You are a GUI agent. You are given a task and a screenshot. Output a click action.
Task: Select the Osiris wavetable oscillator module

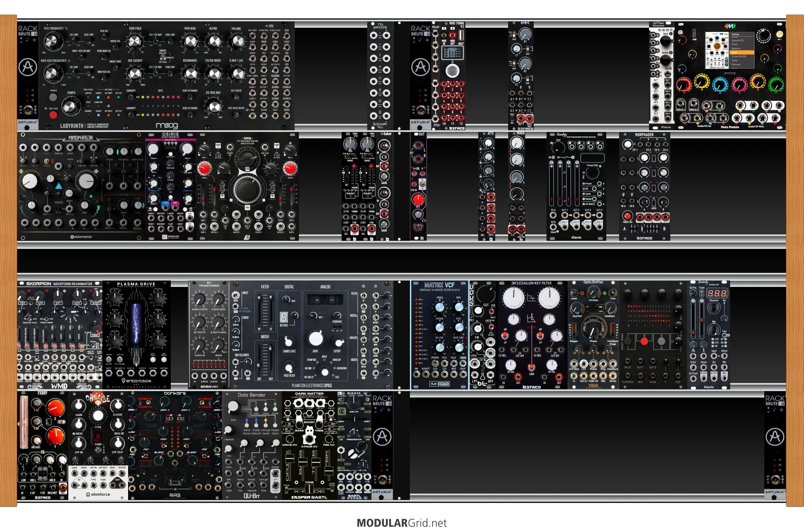[171, 186]
